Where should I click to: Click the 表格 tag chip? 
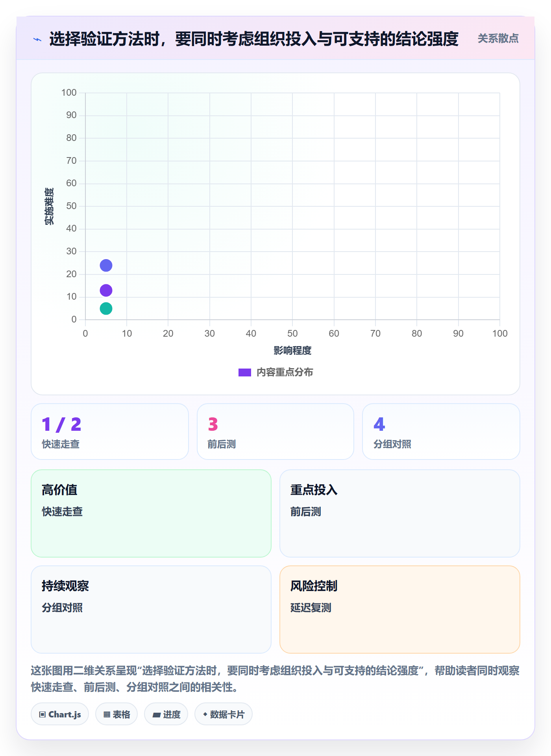pos(116,714)
